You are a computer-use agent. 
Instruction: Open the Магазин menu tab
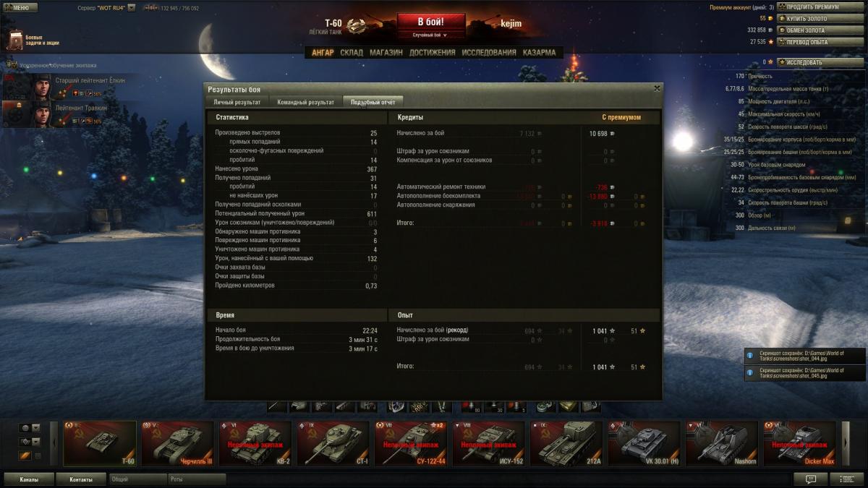point(386,53)
